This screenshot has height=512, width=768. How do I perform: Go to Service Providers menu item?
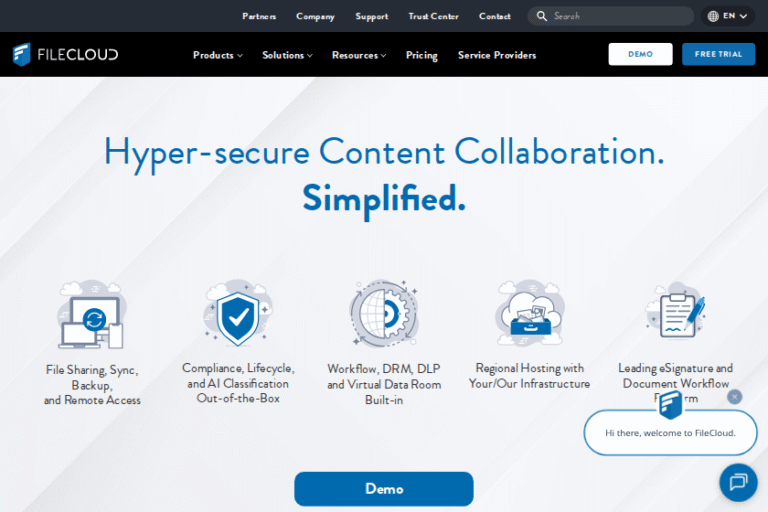497,55
